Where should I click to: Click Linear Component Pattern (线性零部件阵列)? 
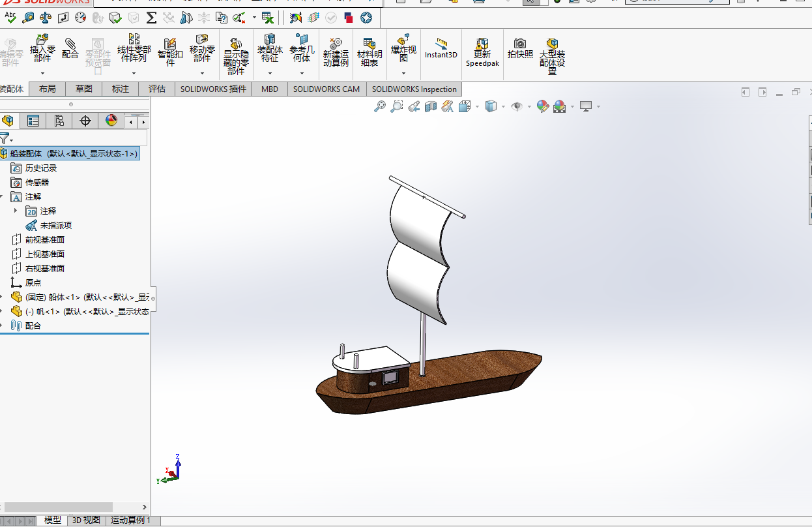[134, 49]
